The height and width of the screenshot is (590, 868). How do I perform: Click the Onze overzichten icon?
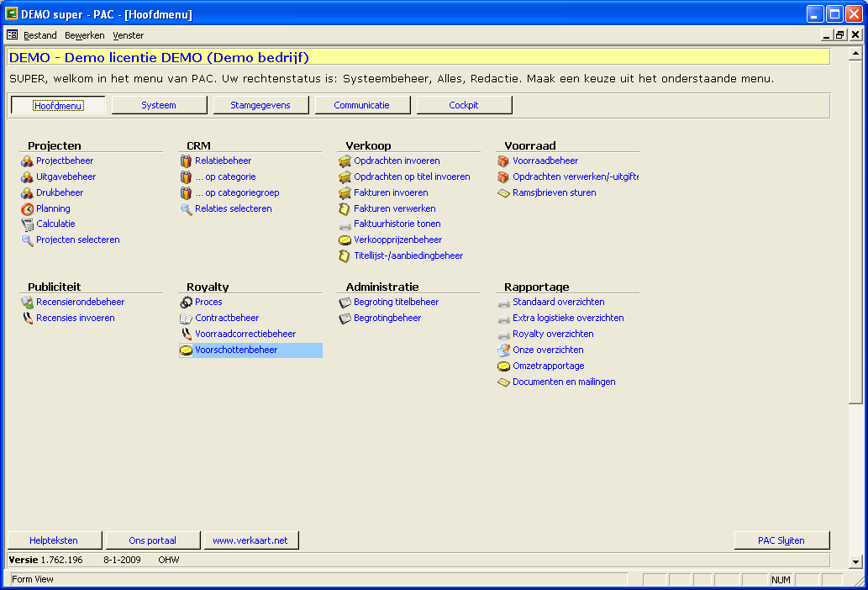click(x=503, y=350)
